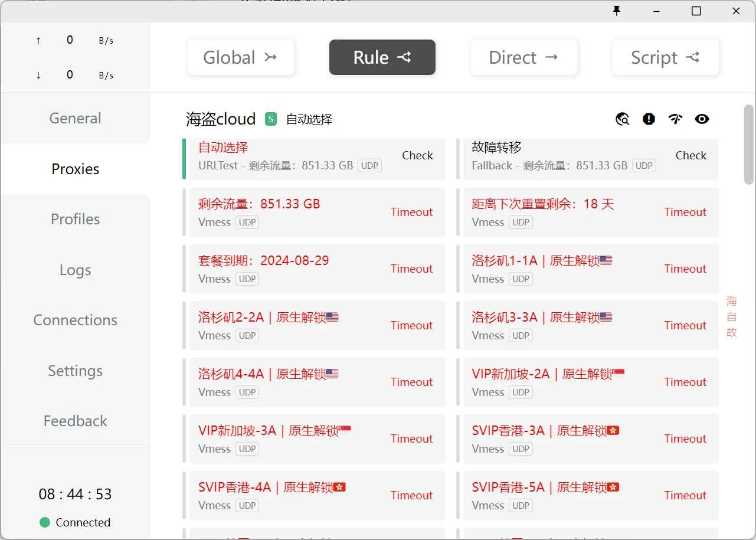Viewport: 756px width, 540px height.
Task: Click the 套餐到期：2024-08-29 entry
Action: [314, 269]
